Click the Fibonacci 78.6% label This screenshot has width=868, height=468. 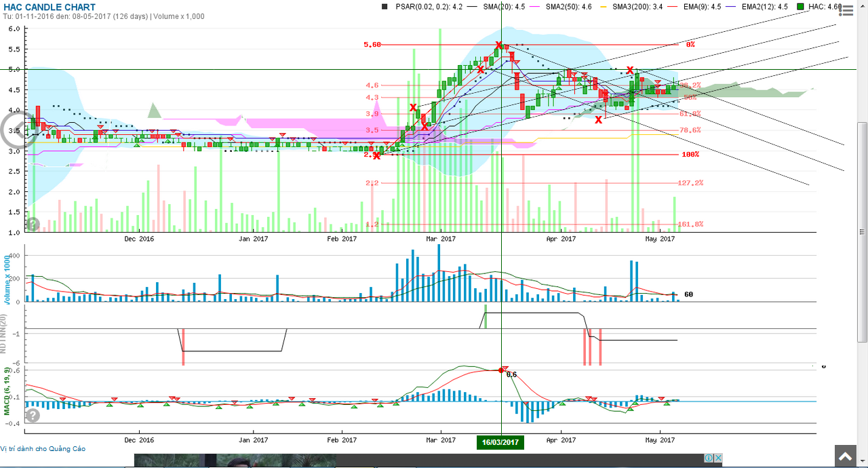coord(690,130)
